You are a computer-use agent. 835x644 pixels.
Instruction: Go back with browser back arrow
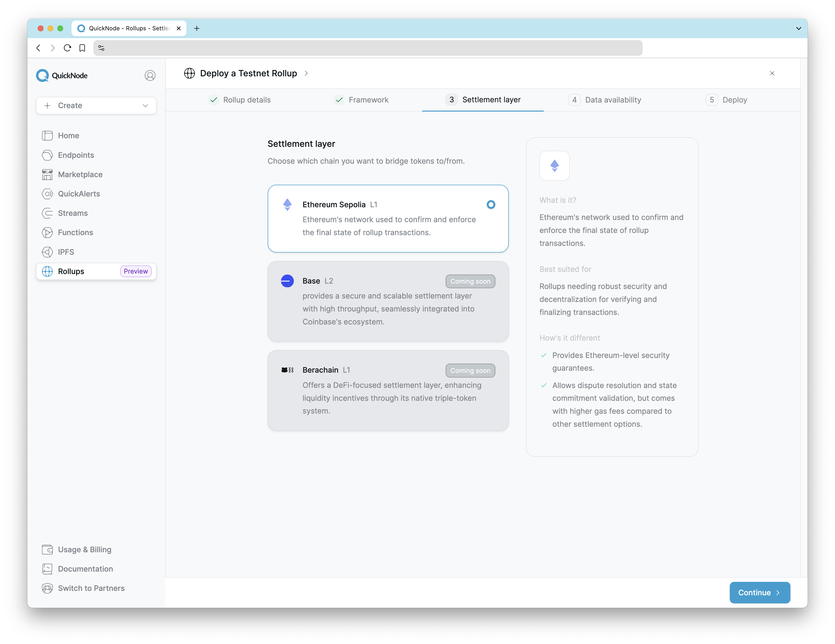(38, 48)
